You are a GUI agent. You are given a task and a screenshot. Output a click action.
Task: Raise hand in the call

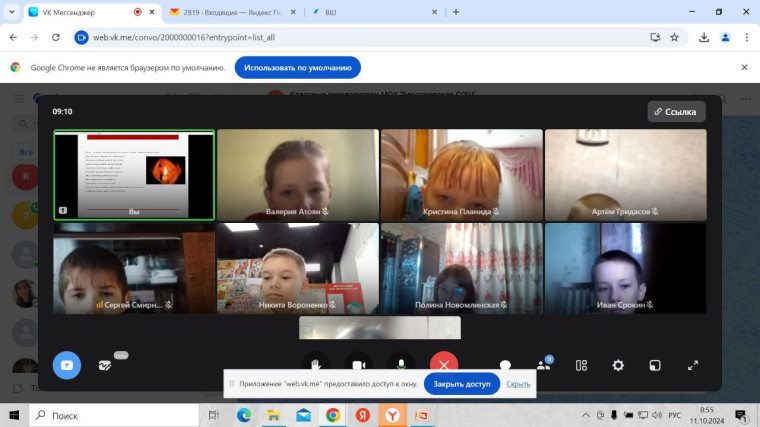pyautogui.click(x=316, y=364)
